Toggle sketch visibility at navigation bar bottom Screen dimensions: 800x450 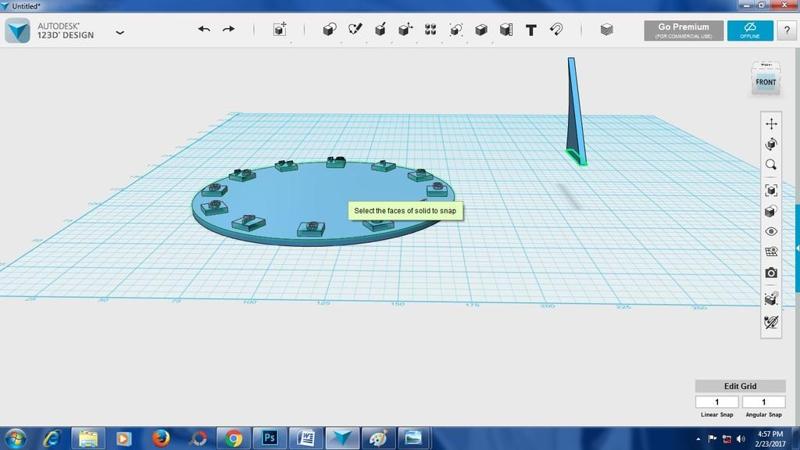coord(771,322)
